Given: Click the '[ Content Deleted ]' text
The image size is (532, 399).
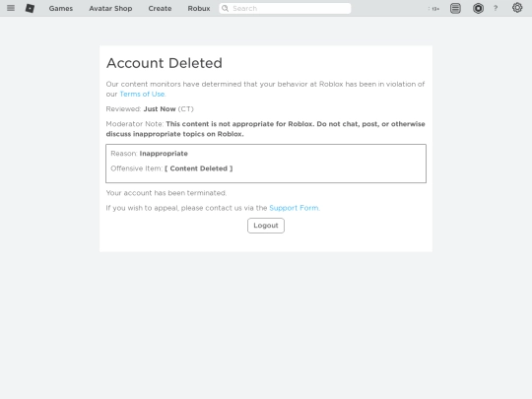Looking at the screenshot, I should pos(198,168).
